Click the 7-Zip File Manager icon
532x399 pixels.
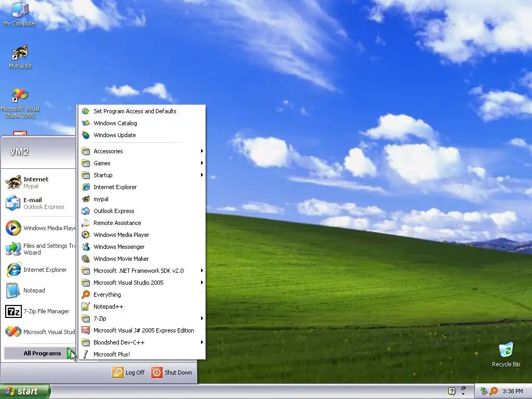point(14,311)
